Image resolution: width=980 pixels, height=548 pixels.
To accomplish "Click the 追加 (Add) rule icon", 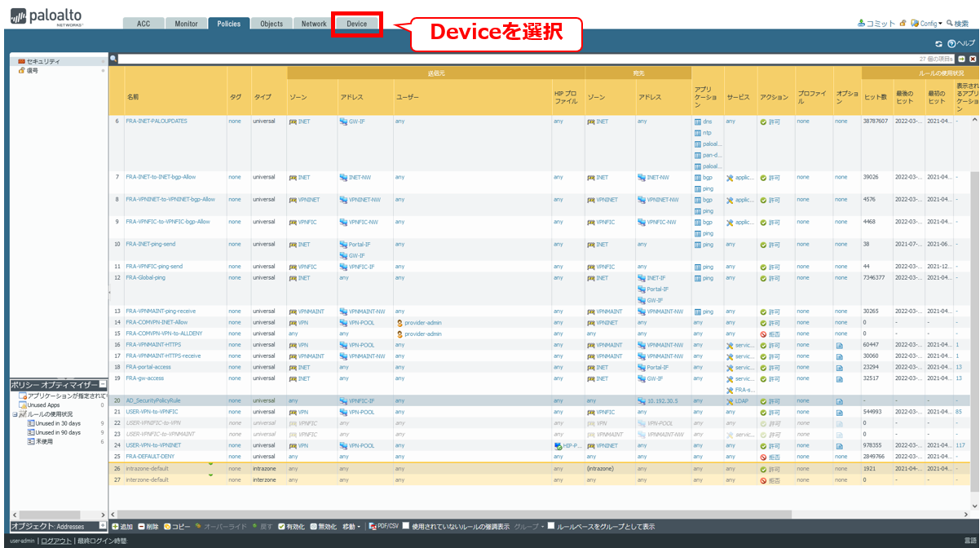I will tap(115, 527).
